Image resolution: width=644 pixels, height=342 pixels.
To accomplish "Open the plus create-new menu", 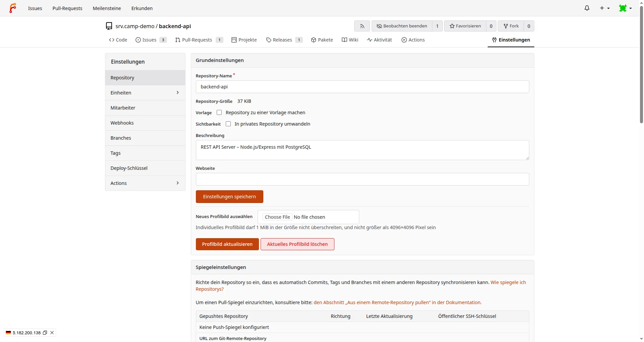I will [605, 8].
